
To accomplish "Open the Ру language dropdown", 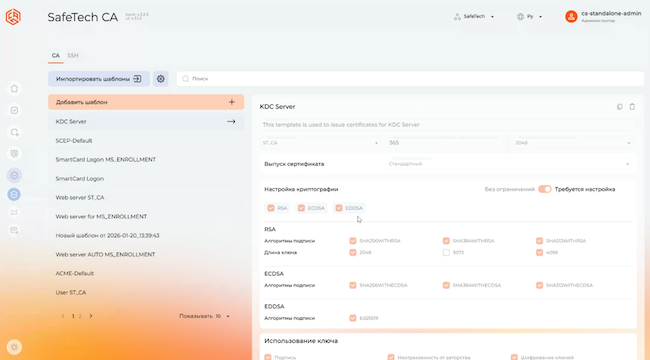I will pyautogui.click(x=530, y=17).
